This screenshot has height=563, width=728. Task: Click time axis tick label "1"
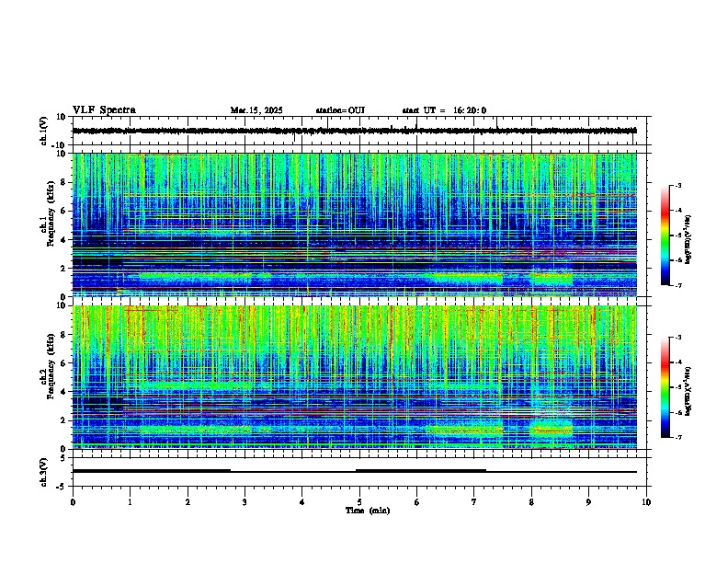pyautogui.click(x=130, y=502)
